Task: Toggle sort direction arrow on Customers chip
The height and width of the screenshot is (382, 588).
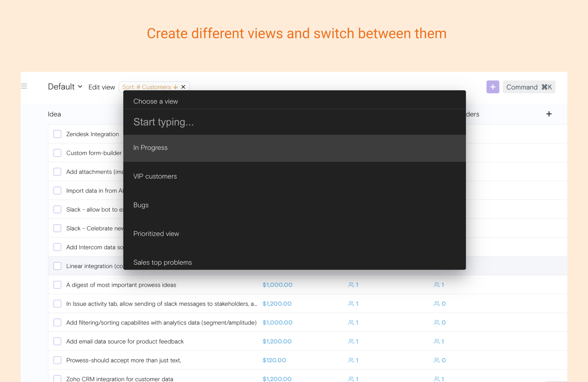Action: (x=176, y=87)
